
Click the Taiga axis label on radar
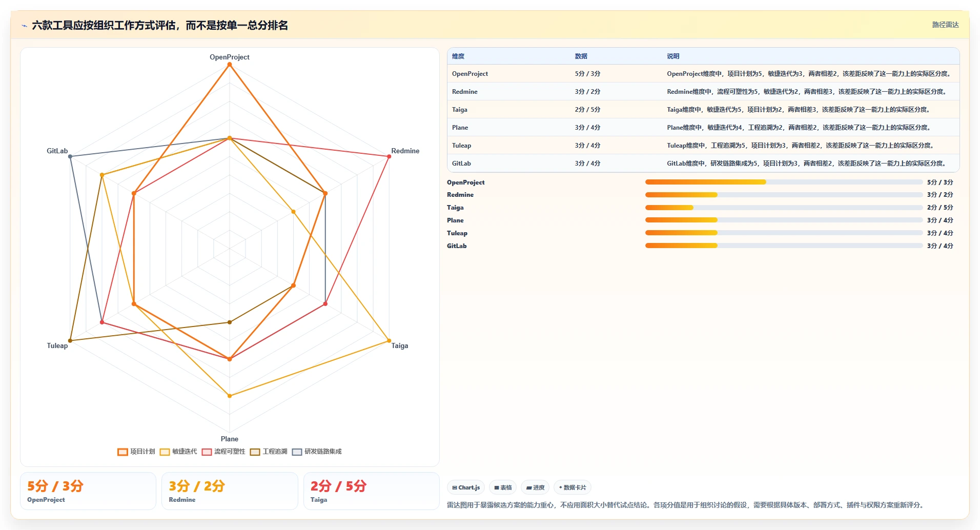(400, 346)
